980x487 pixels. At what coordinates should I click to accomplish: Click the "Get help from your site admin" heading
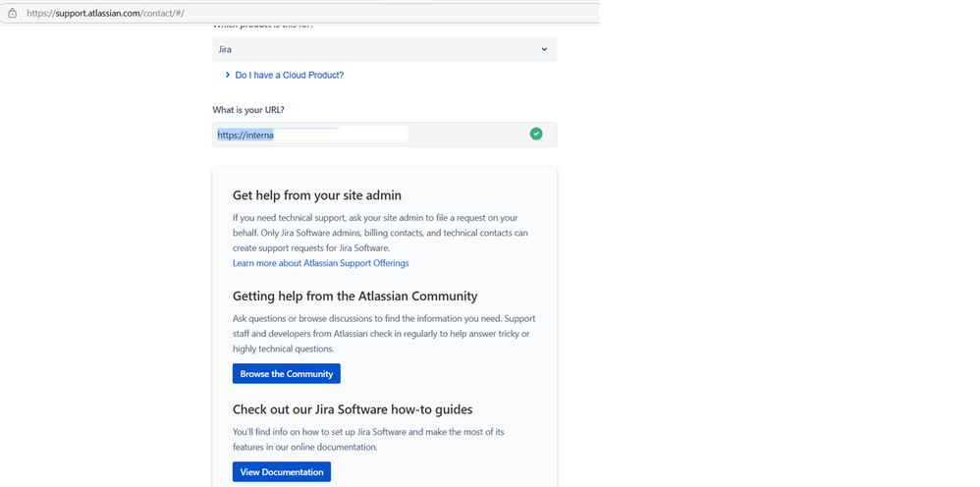[x=317, y=195]
